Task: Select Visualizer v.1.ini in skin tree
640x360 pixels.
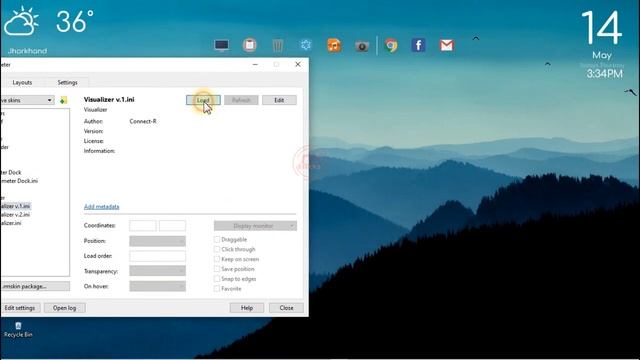Action: (x=16, y=206)
